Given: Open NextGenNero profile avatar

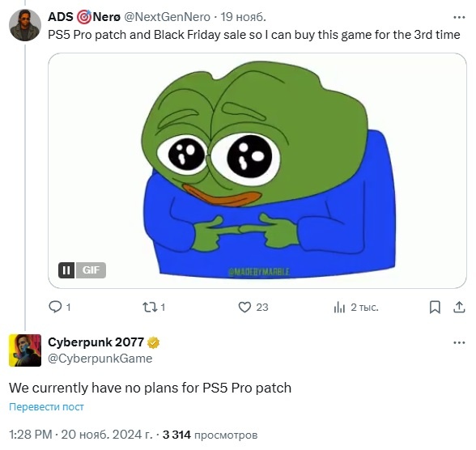Looking at the screenshot, I should (25, 25).
